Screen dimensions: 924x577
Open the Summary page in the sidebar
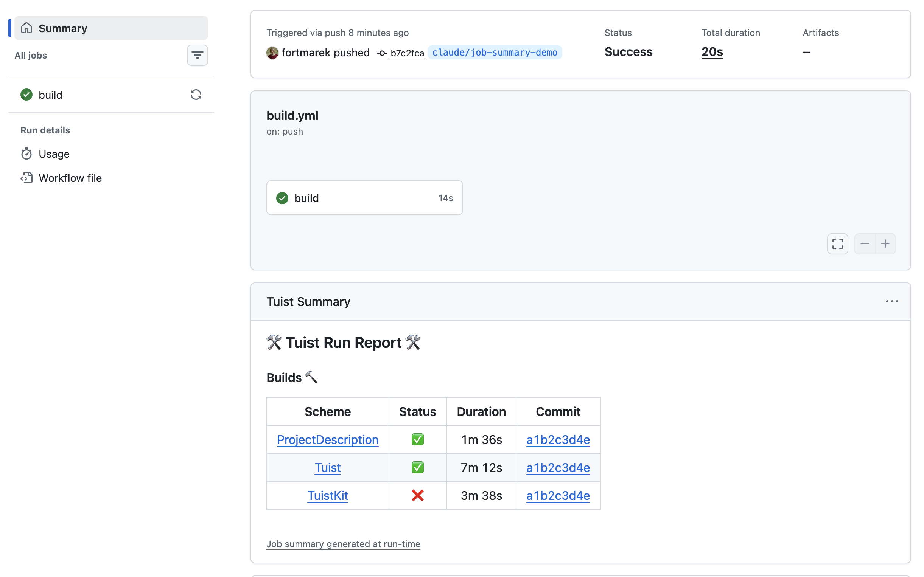pyautogui.click(x=111, y=28)
